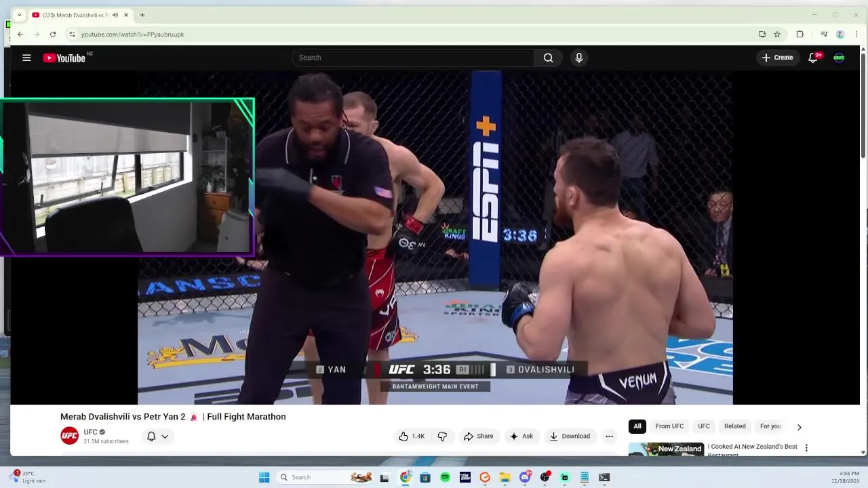Open the UFC channel avatar

click(x=69, y=436)
